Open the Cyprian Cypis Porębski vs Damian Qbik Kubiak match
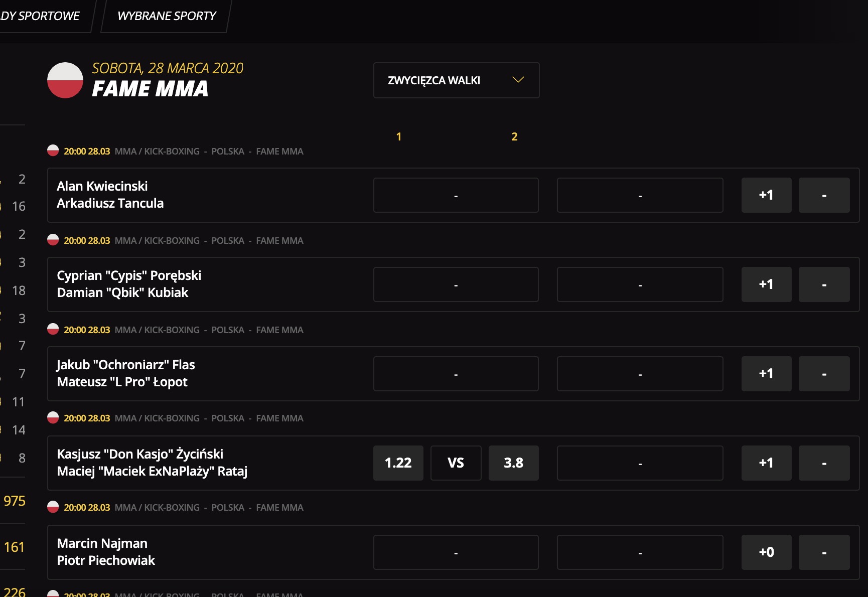Image resolution: width=868 pixels, height=597 pixels. 129,284
